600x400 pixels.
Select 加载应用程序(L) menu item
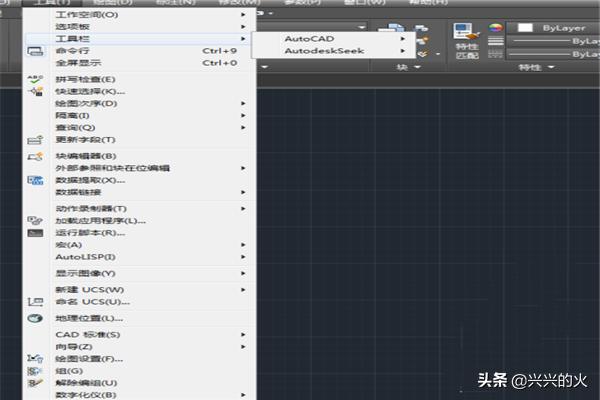point(100,220)
